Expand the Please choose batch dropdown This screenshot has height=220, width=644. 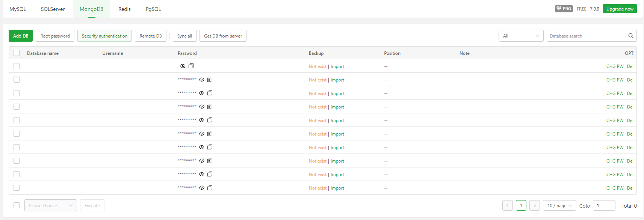tap(51, 205)
